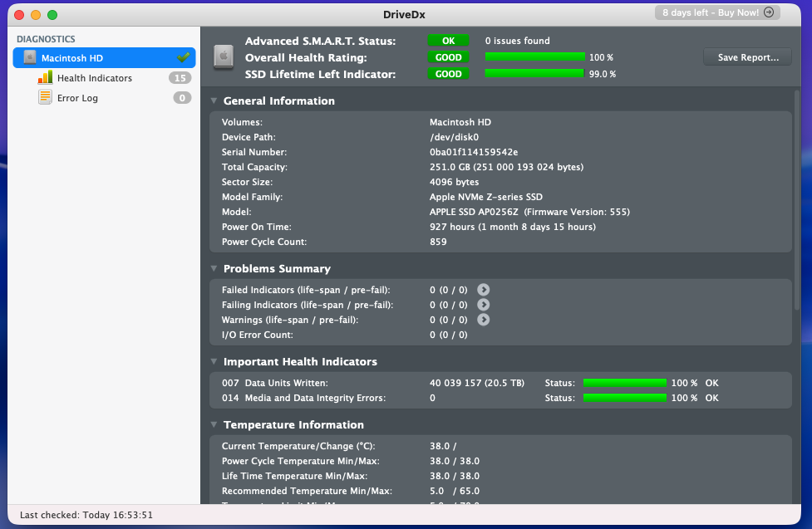
Task: Click Current Temperature value 38.0
Action: tap(443, 446)
